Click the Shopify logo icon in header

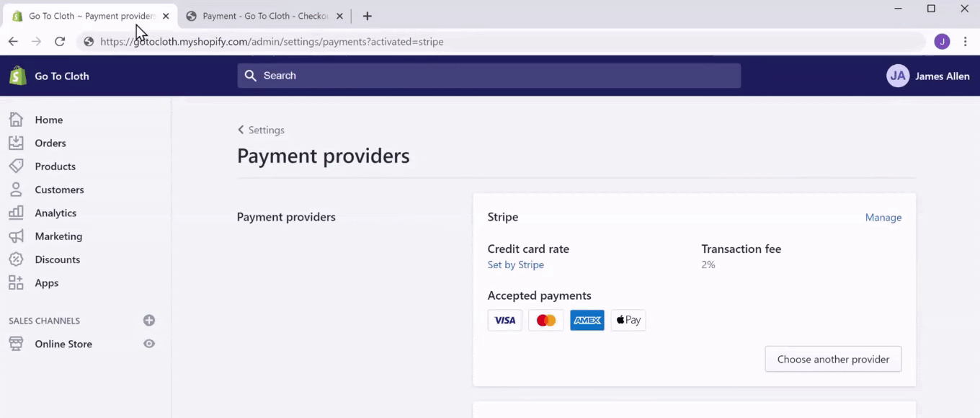click(17, 76)
